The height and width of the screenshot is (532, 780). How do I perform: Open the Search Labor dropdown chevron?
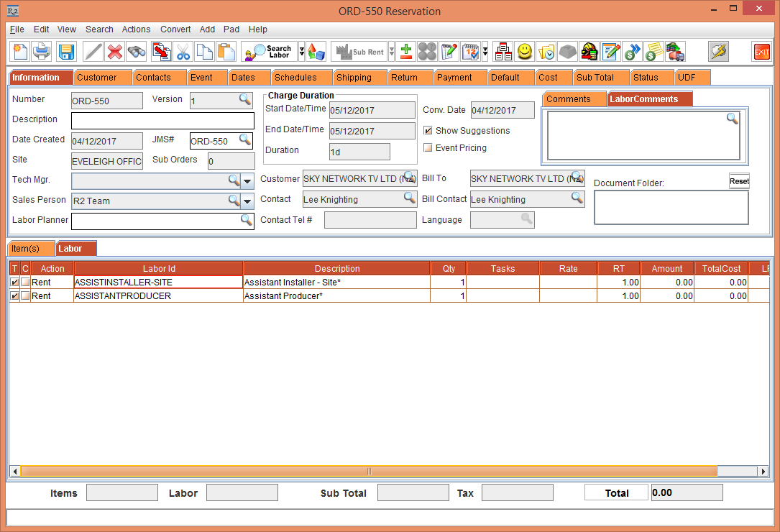[300, 51]
